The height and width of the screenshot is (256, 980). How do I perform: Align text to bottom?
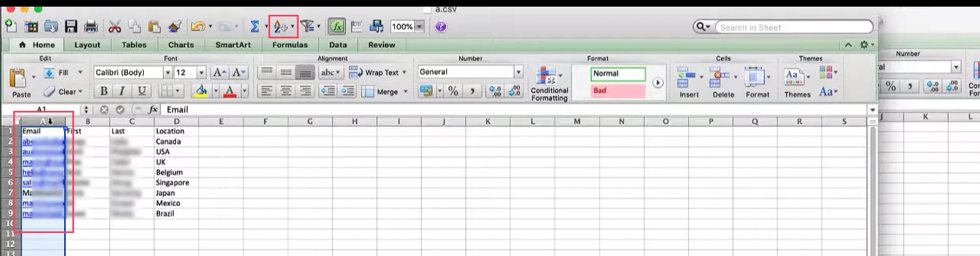[x=305, y=73]
